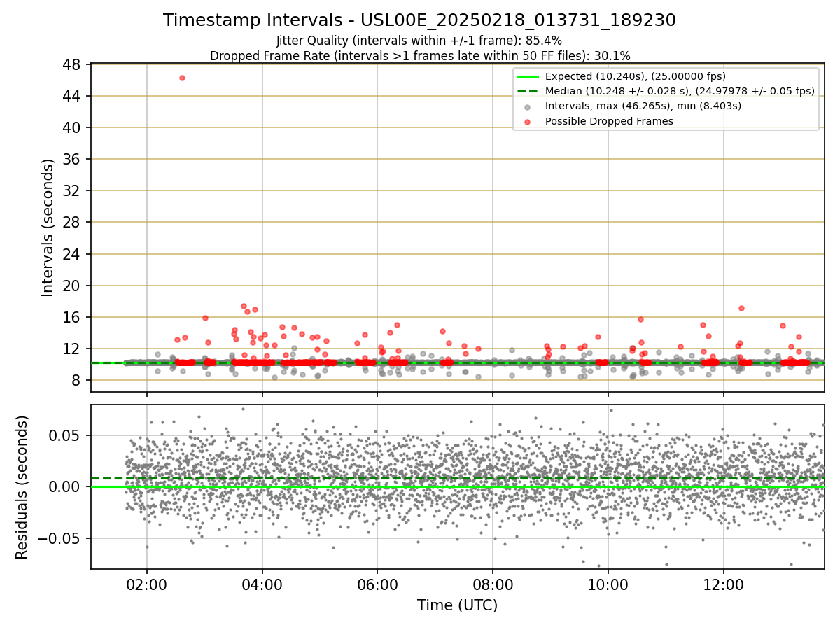Click the x-axis tick label "04:00"
Screen dimensions: 840x630
pyautogui.click(x=262, y=584)
